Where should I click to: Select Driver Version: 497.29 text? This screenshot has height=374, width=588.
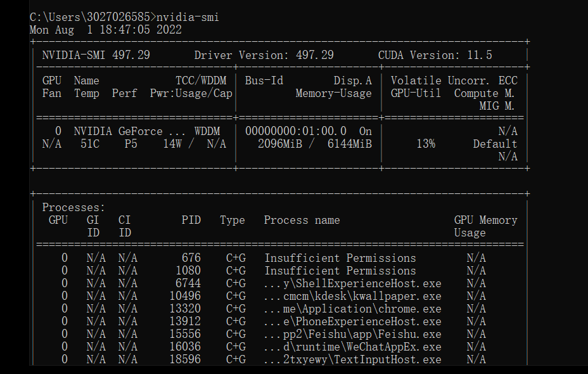(x=264, y=55)
